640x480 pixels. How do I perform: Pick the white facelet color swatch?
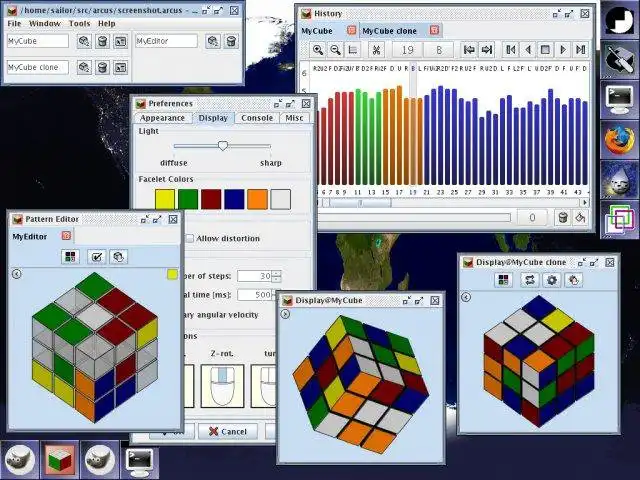click(281, 199)
